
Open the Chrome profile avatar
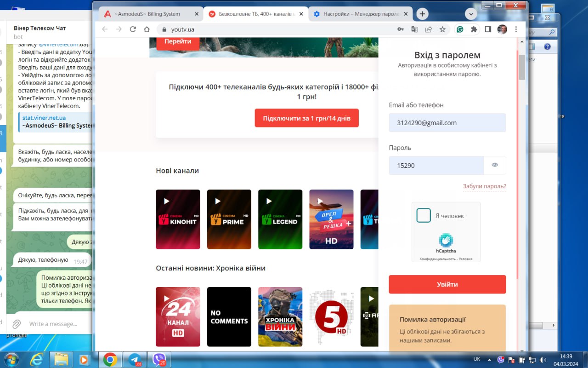point(502,29)
